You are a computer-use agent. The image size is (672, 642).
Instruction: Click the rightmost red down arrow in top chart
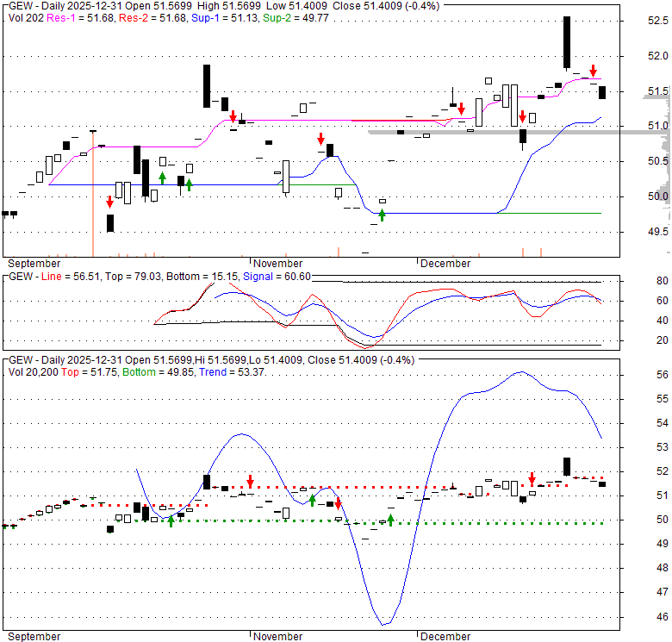tap(593, 72)
